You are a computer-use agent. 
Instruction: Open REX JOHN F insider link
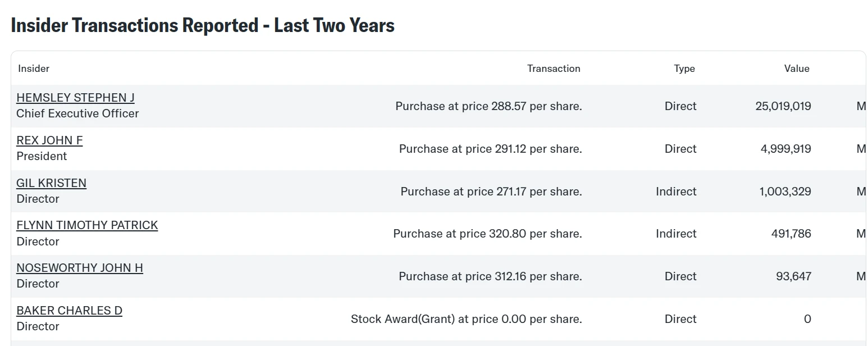[49, 140]
